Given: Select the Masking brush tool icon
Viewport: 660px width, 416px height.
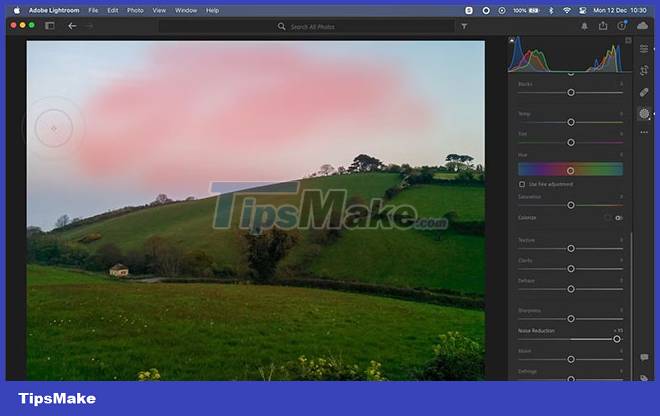Looking at the screenshot, I should pos(644,113).
